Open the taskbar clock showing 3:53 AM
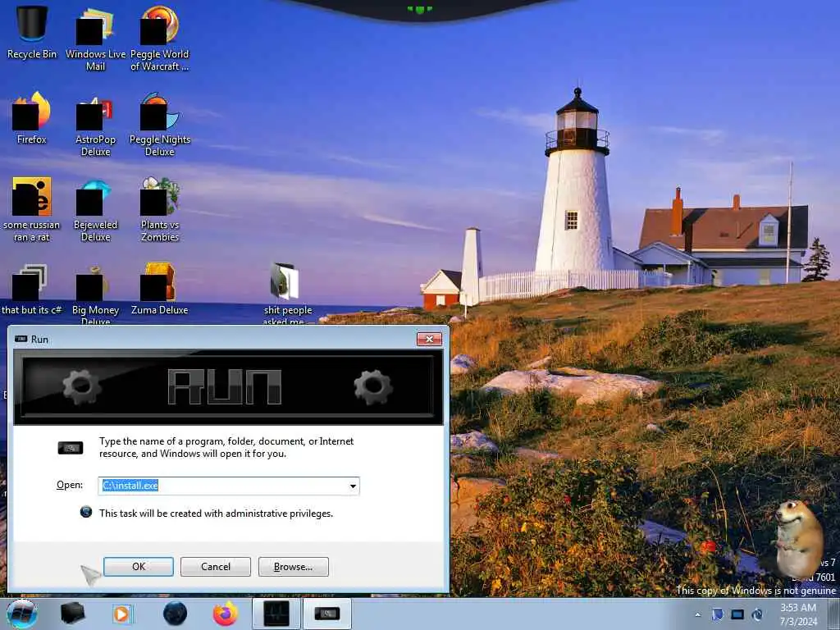Image resolution: width=840 pixels, height=630 pixels. pos(798,614)
